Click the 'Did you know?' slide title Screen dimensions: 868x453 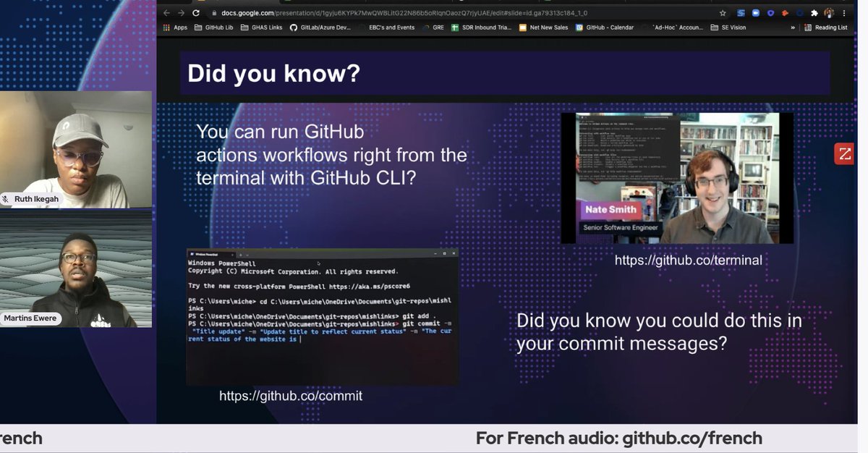(x=273, y=74)
